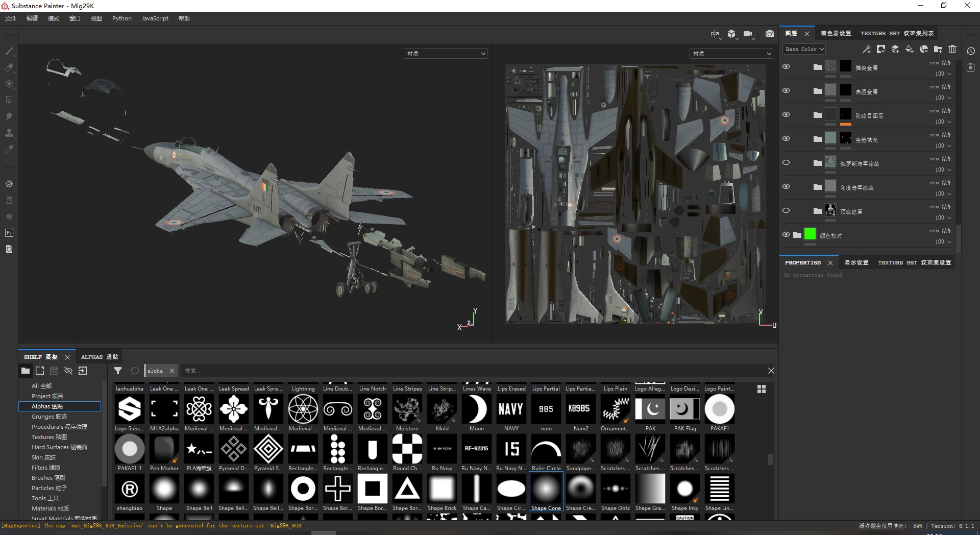The image size is (980, 535).
Task: Select the Paint brush tool in left toolbar
Action: tap(9, 51)
